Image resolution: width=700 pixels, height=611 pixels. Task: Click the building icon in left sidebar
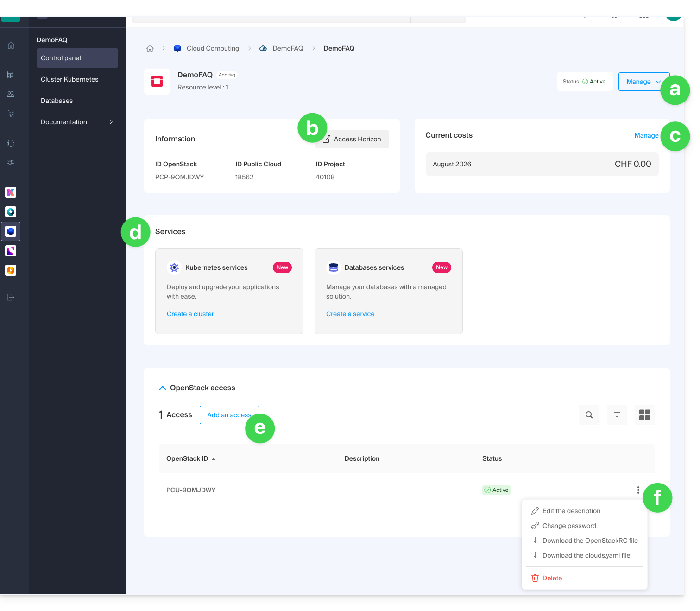(x=11, y=114)
